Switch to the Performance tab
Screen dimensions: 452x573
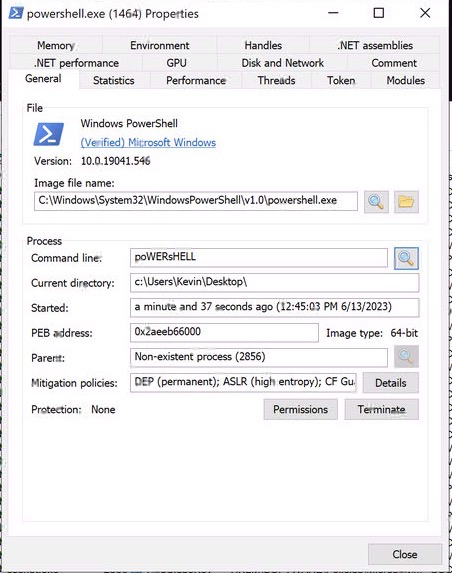tap(196, 80)
